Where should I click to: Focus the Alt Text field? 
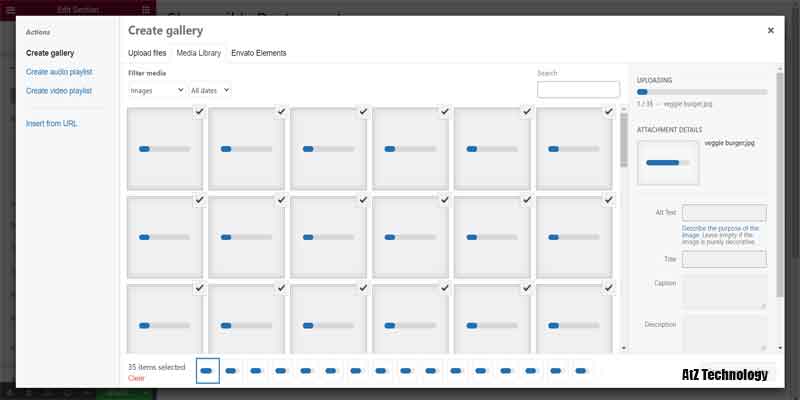(x=723, y=213)
